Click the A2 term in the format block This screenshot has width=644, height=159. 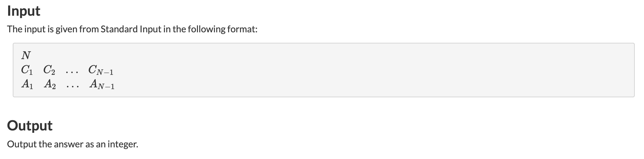click(50, 85)
